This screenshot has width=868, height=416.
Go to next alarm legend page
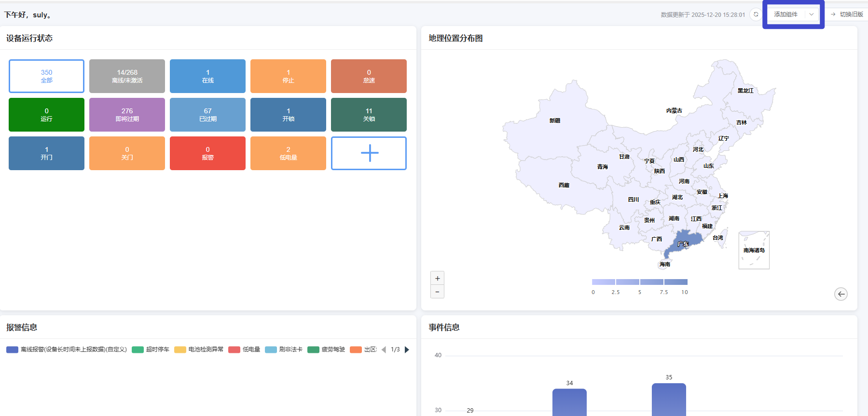point(407,349)
